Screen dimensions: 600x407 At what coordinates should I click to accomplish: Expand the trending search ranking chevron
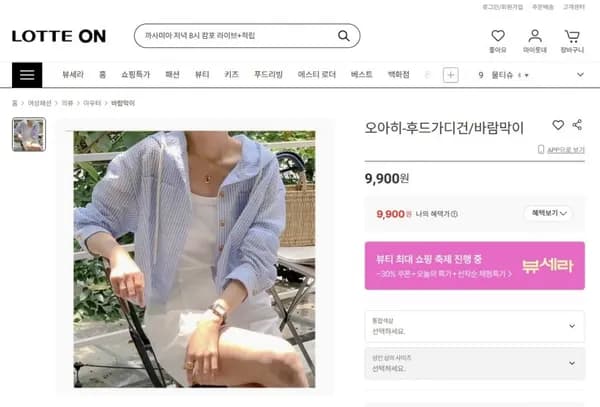[580, 75]
